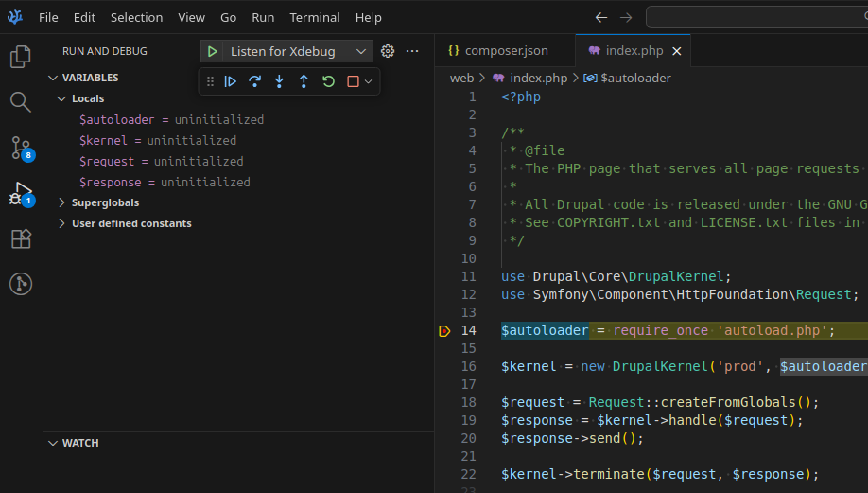The image size is (868, 493).
Task: Expand User defined constants group
Action: [131, 223]
